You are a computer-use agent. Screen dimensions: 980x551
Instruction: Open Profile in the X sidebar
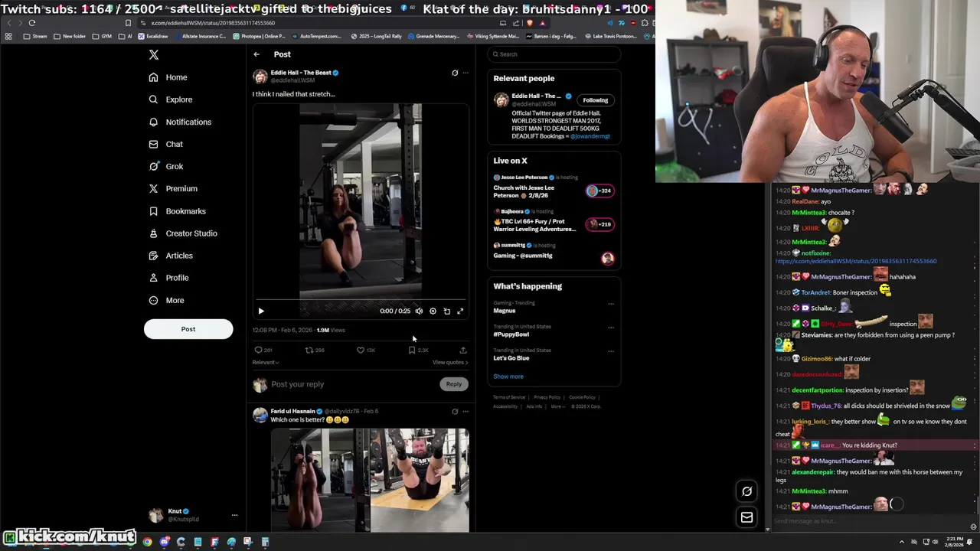168,278
